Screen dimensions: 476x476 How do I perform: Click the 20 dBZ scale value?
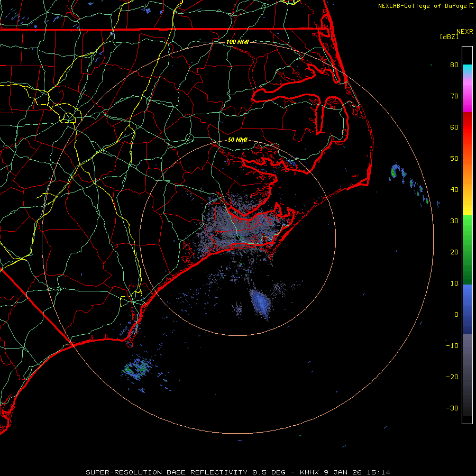coord(454,252)
